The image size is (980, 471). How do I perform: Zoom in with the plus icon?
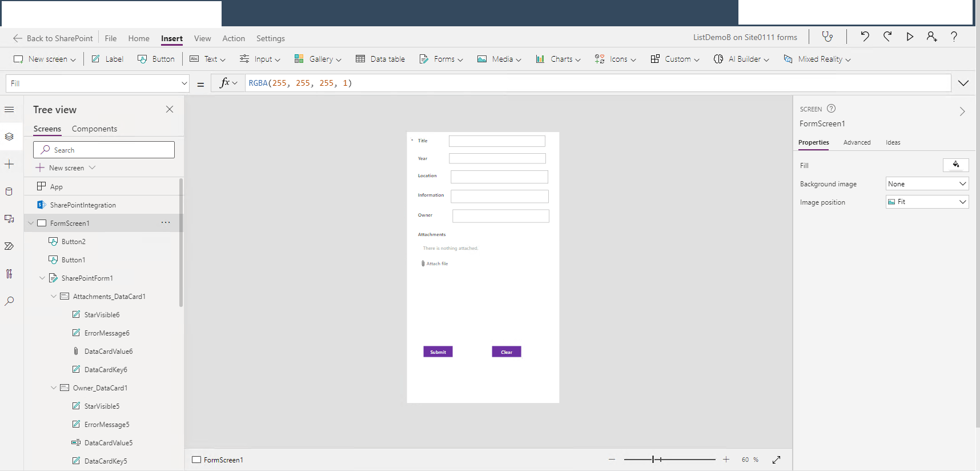(x=726, y=460)
